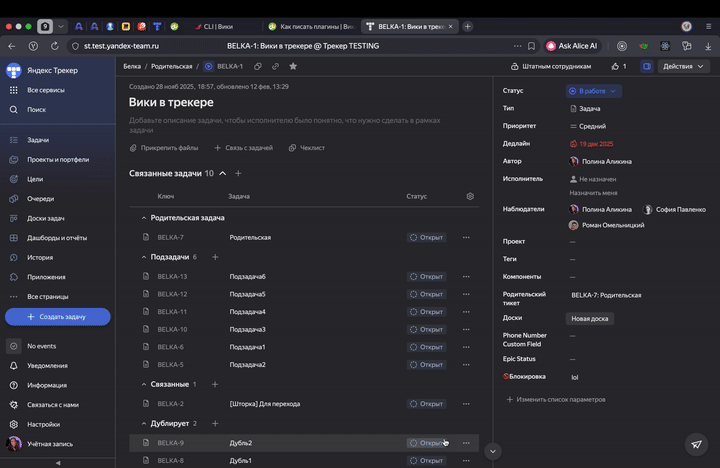The image size is (720, 468).
Task: Click Изменить список параметров
Action: click(556, 400)
